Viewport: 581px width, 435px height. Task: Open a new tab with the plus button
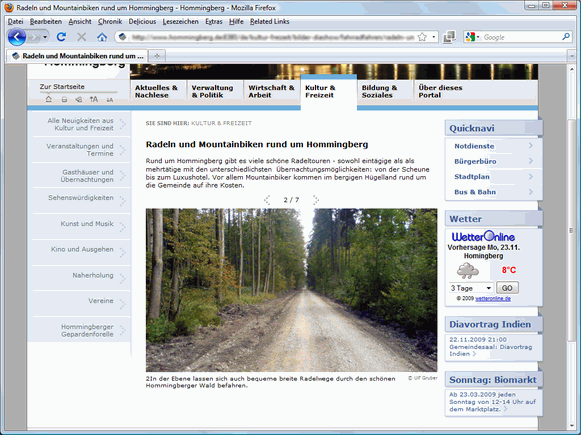[x=157, y=56]
